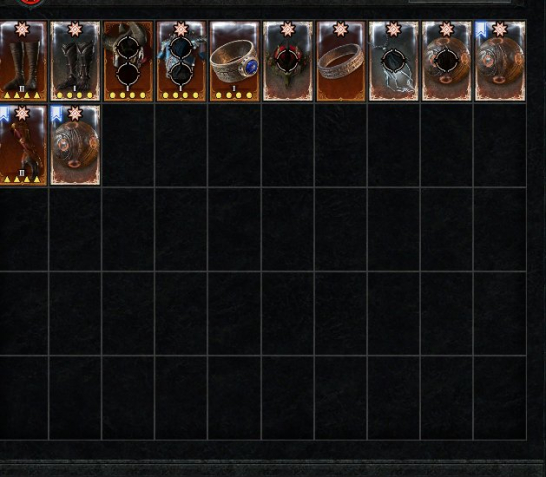Click the blue bookmark flag on second-row orb
Viewport: 546px width, 477px height.
pos(56,114)
